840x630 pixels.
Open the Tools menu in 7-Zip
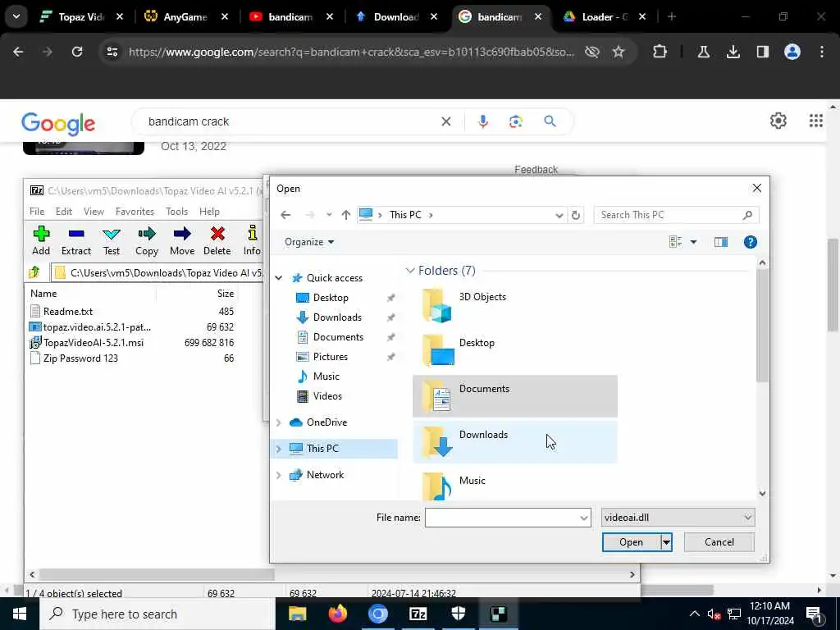click(x=177, y=212)
